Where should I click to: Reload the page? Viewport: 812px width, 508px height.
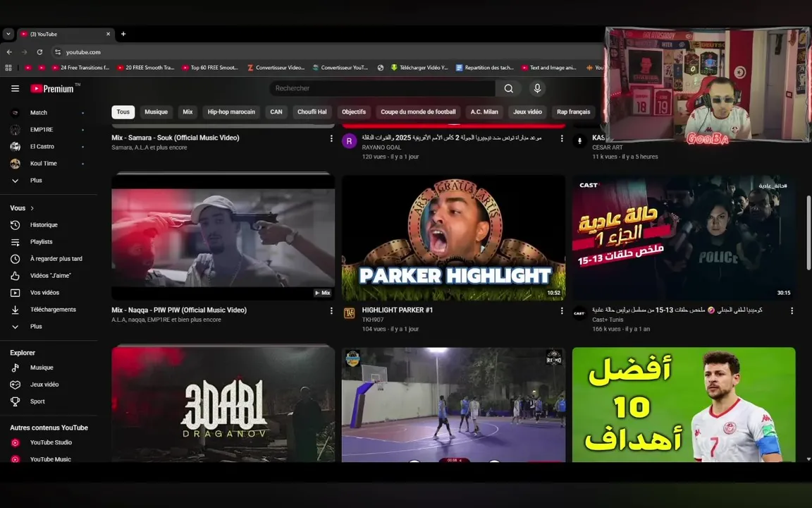tap(39, 52)
